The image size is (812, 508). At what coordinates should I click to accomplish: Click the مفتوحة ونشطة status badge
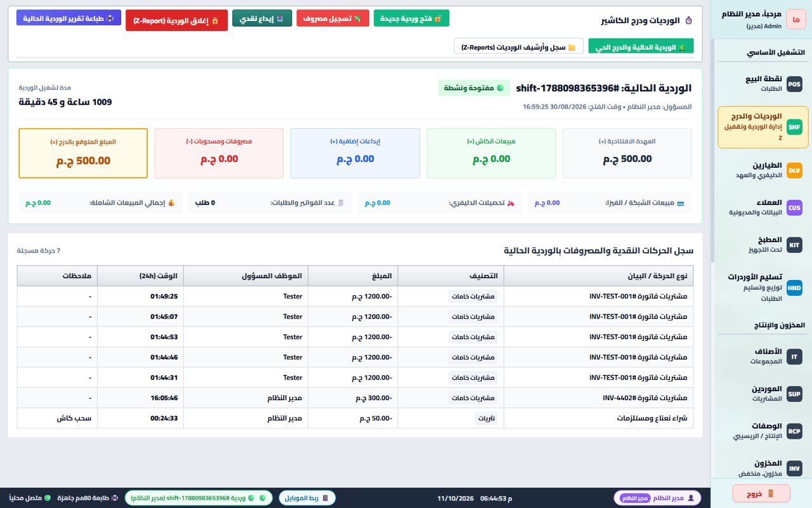click(x=474, y=88)
